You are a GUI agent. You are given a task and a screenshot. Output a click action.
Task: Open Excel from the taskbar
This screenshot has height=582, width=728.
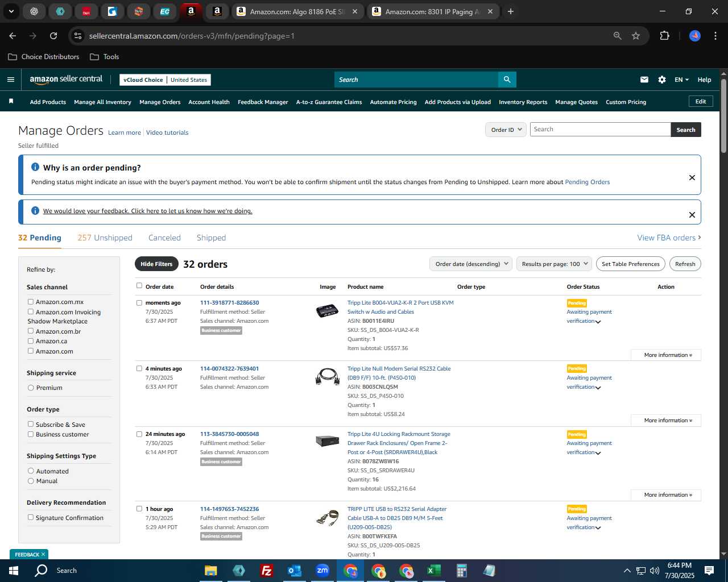point(433,571)
